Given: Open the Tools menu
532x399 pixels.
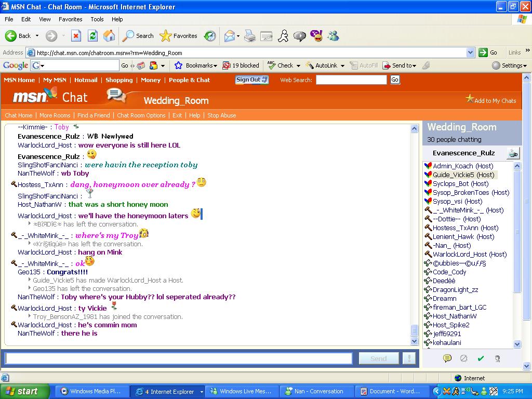Looking at the screenshot, I should coord(97,19).
